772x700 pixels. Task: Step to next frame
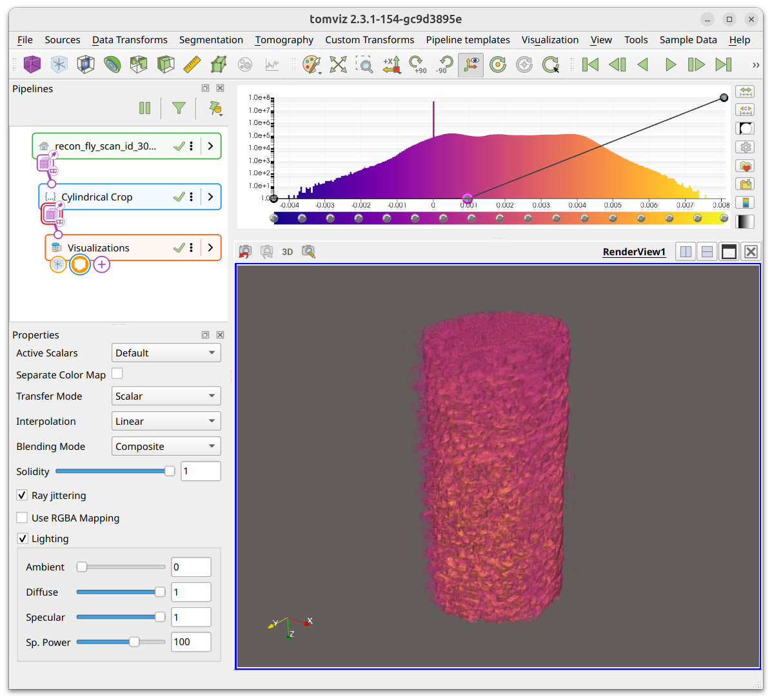(x=696, y=64)
